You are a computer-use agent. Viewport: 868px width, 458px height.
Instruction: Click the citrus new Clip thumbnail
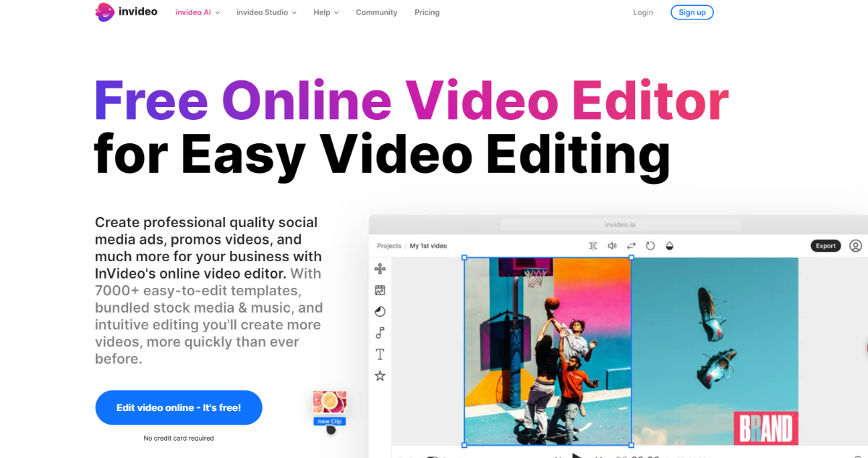pyautogui.click(x=330, y=402)
